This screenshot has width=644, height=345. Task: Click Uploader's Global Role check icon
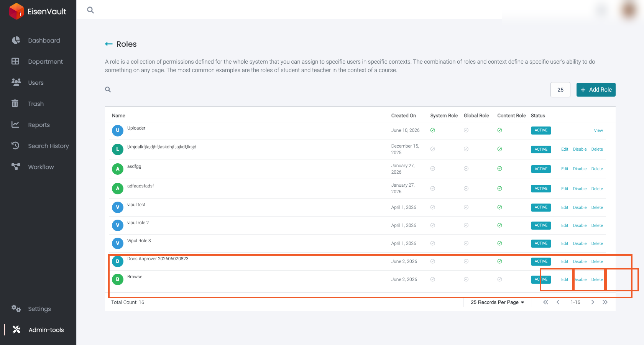[466, 130]
